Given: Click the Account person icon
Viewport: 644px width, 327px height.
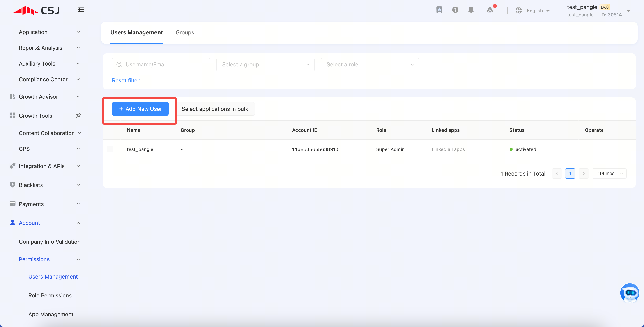Looking at the screenshot, I should point(12,222).
